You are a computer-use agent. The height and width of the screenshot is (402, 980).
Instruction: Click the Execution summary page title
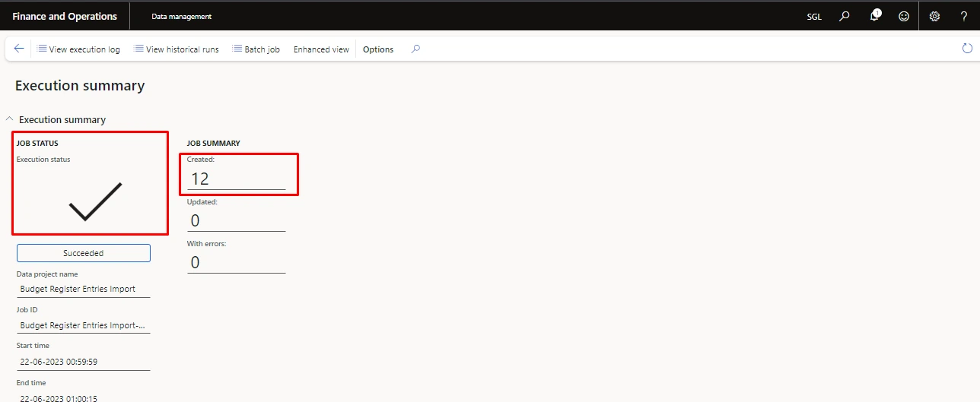point(80,86)
